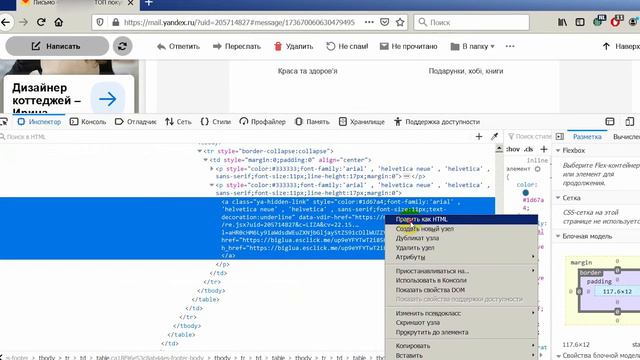
Task: Toggle responsive design mode icon
Action: click(x=629, y=122)
